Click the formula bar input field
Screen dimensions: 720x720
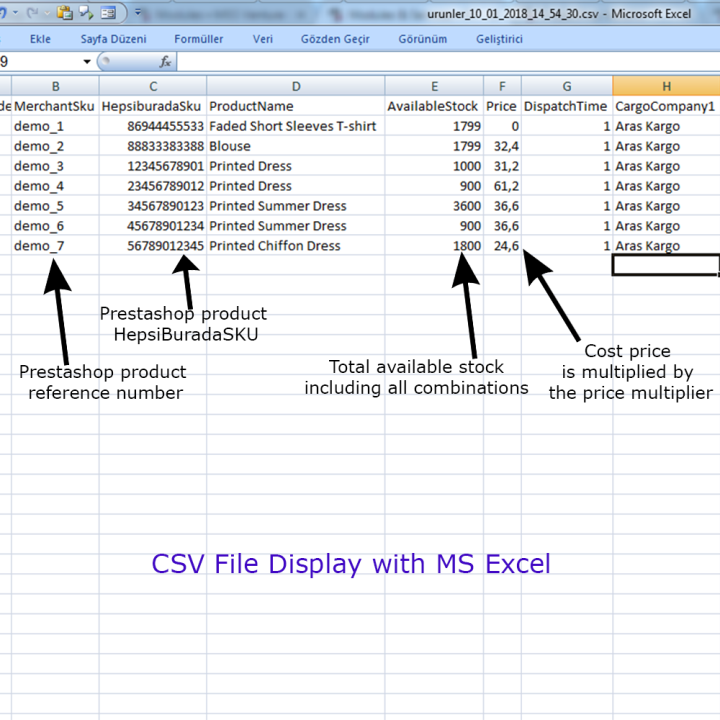click(449, 62)
